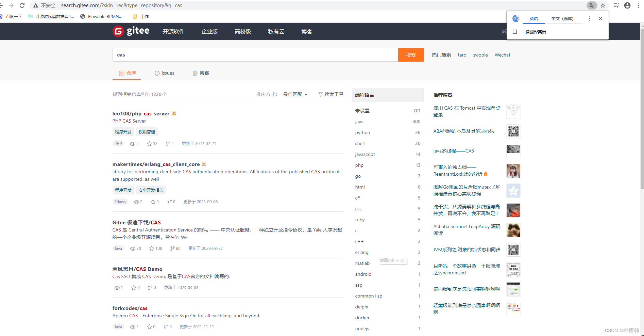
Task: Click the reading list icon in the toolbar
Action: click(x=615, y=5)
